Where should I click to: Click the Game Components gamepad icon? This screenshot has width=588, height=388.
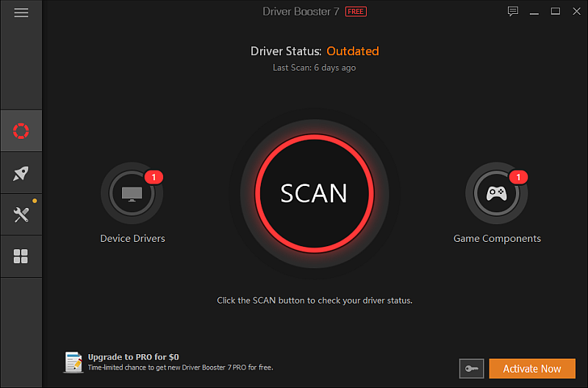[x=497, y=193]
